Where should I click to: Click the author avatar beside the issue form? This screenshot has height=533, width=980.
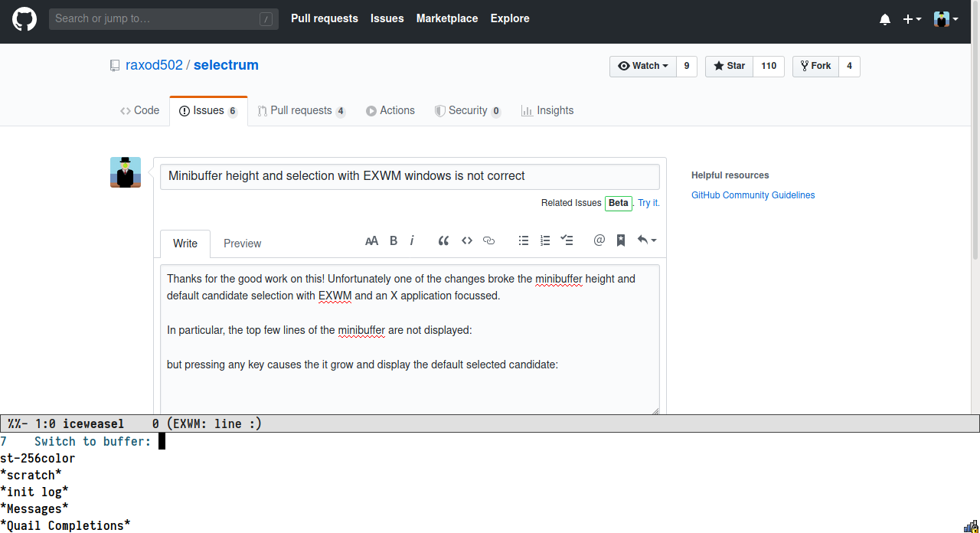[x=126, y=172]
